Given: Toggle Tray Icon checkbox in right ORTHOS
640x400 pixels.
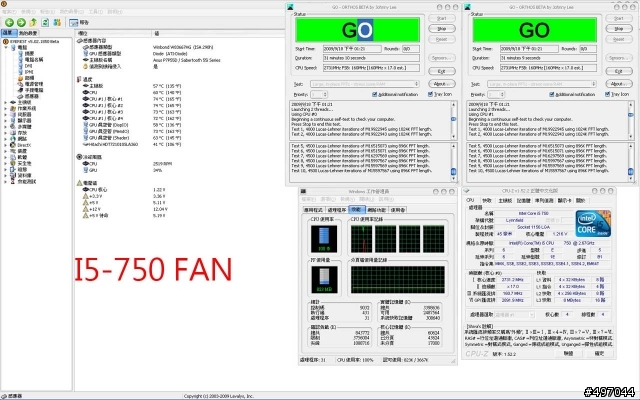Looking at the screenshot, I should [x=607, y=94].
